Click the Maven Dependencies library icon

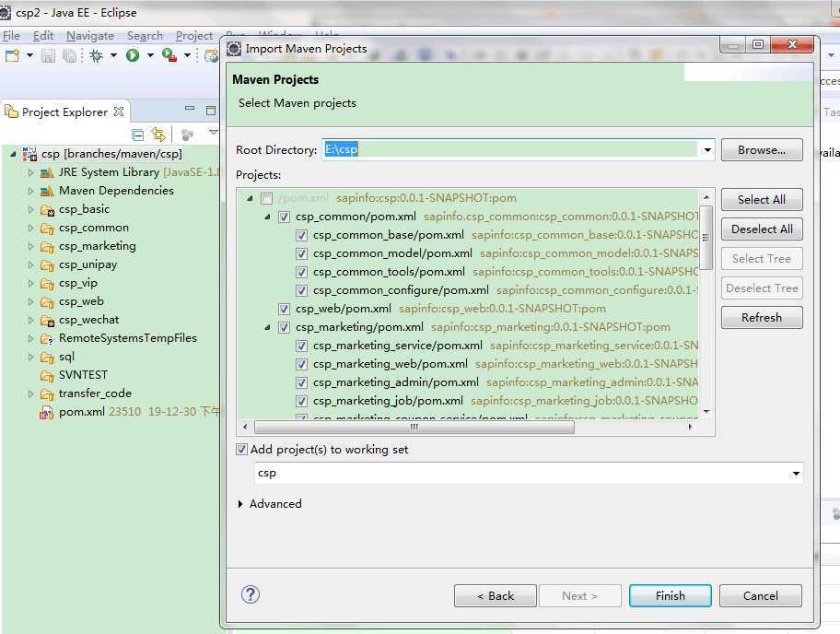point(47,191)
